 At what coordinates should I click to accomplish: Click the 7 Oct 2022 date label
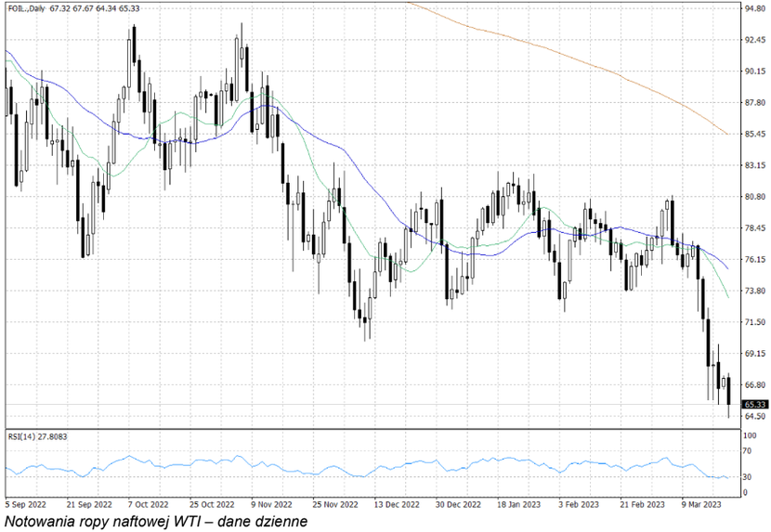tap(149, 504)
